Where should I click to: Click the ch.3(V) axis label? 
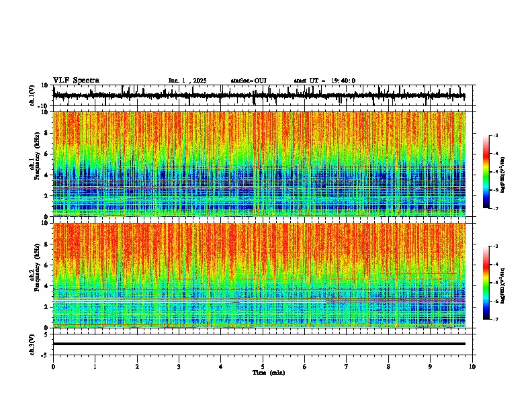pos(32,345)
